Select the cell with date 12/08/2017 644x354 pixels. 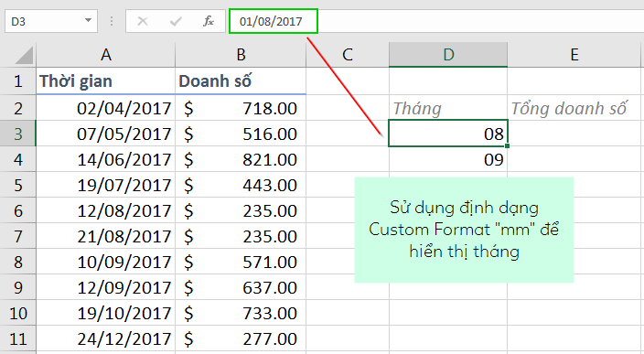tap(106, 210)
